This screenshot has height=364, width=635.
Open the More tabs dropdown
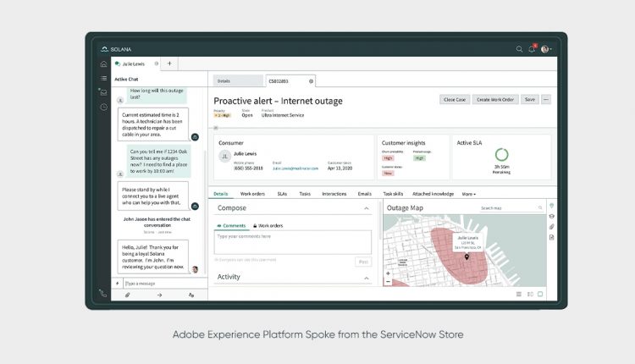pyautogui.click(x=468, y=195)
